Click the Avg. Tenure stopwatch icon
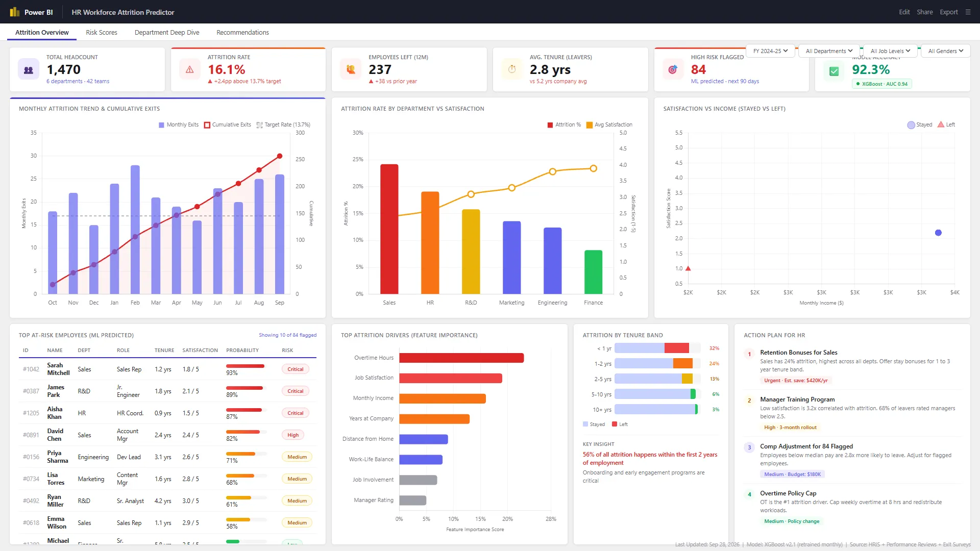This screenshot has height=551, width=980. [x=512, y=69]
